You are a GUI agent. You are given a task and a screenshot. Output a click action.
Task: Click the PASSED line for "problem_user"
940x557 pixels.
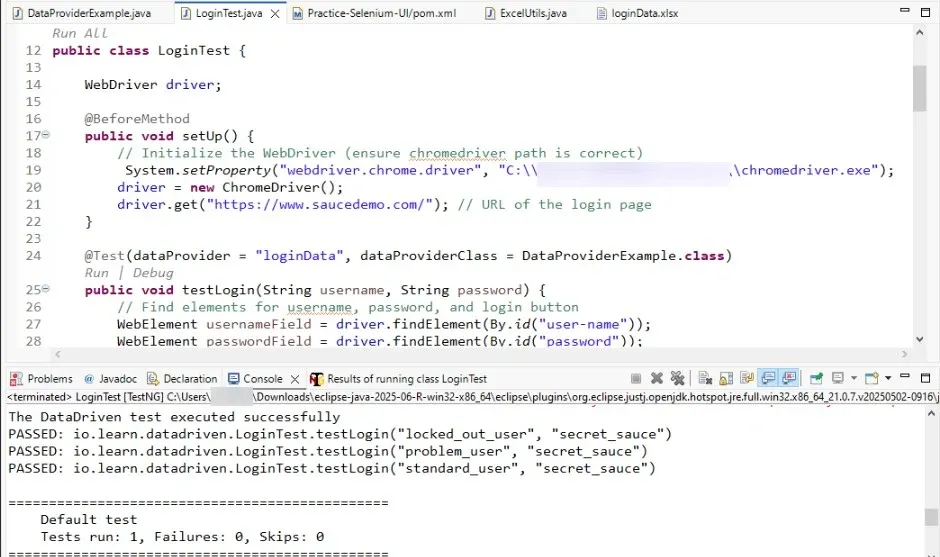click(328, 451)
